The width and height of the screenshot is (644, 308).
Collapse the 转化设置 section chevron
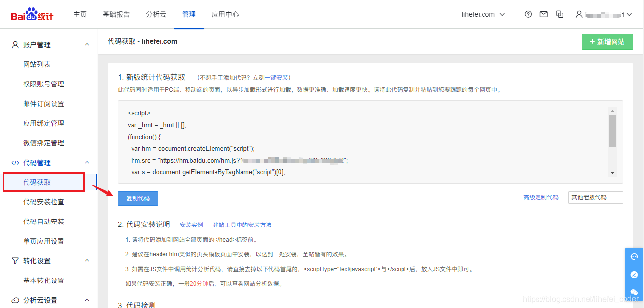(x=87, y=261)
